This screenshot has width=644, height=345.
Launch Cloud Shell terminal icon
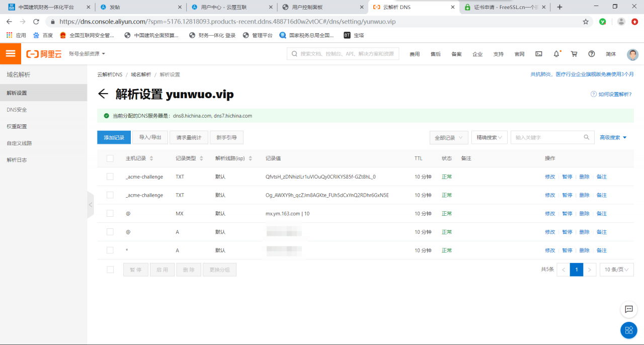click(x=539, y=54)
